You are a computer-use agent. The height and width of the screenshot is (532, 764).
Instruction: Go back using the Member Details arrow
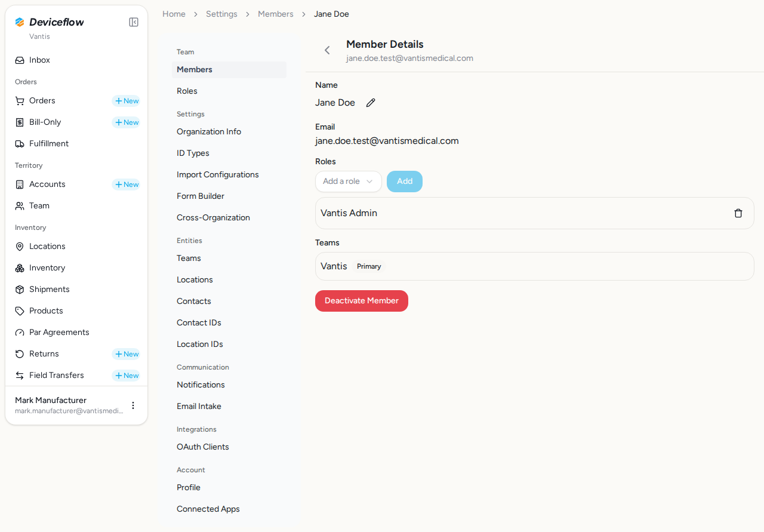click(x=327, y=50)
